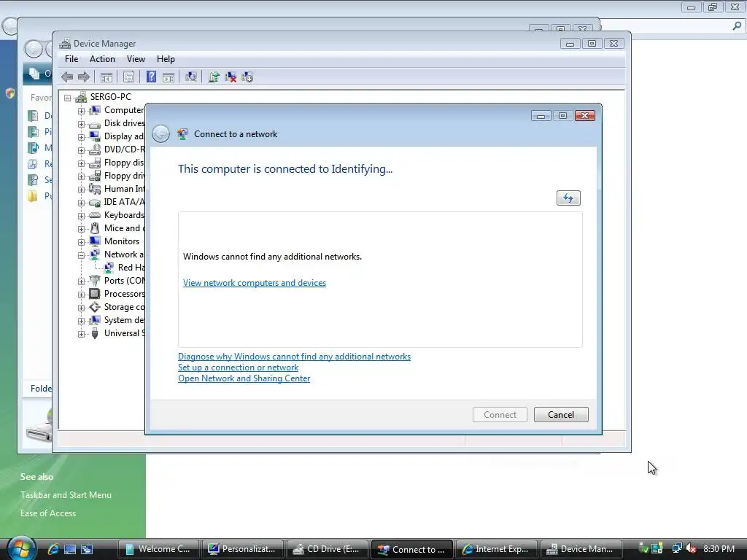Image resolution: width=747 pixels, height=560 pixels.
Task: Click the Forward arrow in Device Manager toolbar
Action: pos(84,77)
